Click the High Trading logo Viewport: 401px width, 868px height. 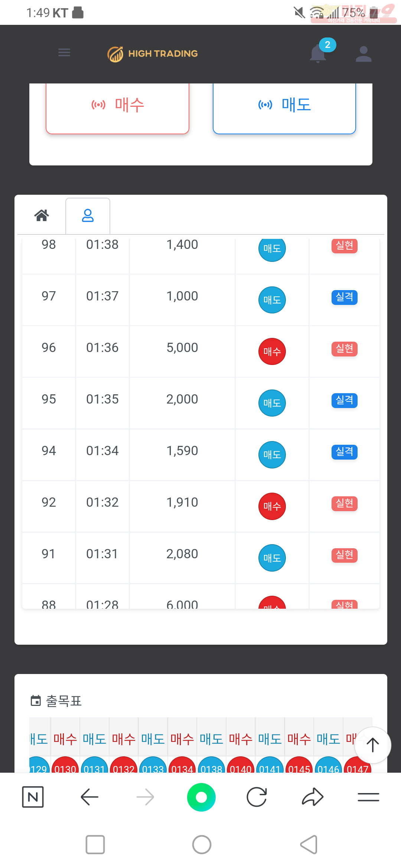[153, 54]
